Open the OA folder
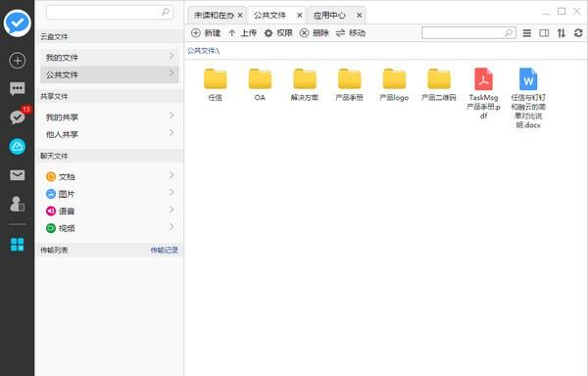Image resolution: width=588 pixels, height=376 pixels. (260, 84)
